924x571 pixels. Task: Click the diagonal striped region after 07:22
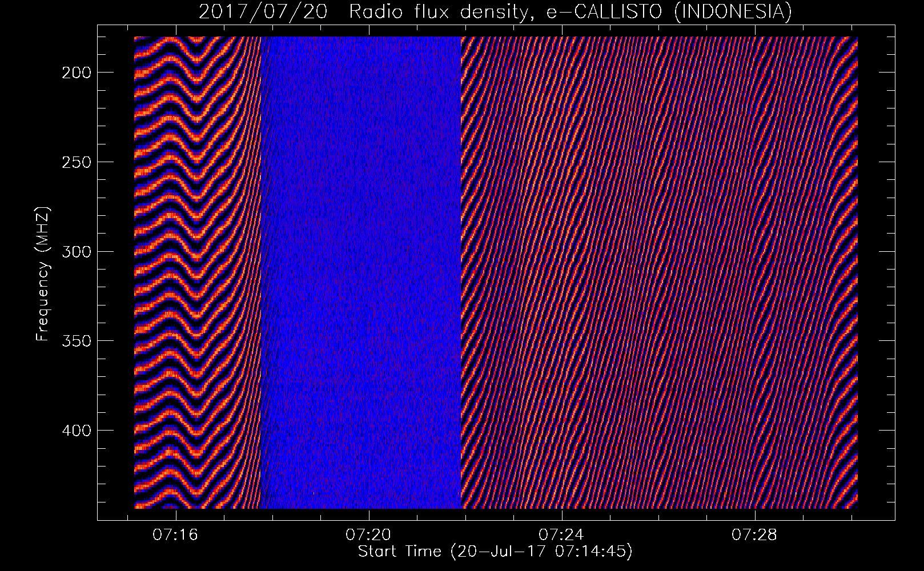click(x=660, y=272)
